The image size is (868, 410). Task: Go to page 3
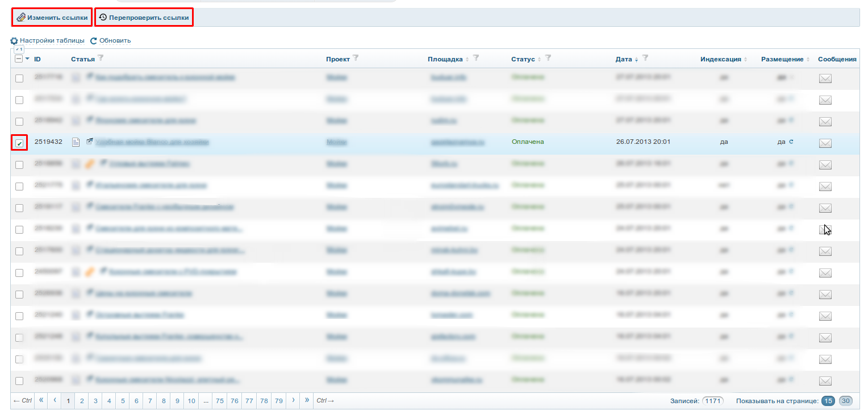(x=95, y=400)
